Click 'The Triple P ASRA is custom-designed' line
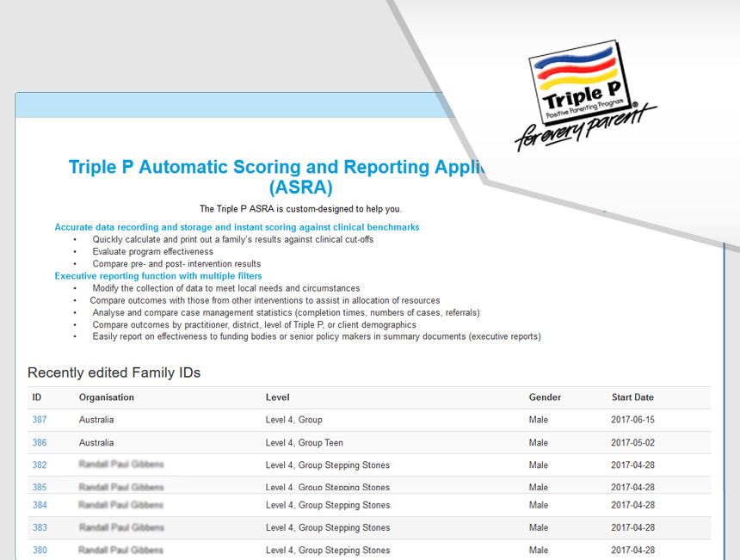 pos(300,208)
